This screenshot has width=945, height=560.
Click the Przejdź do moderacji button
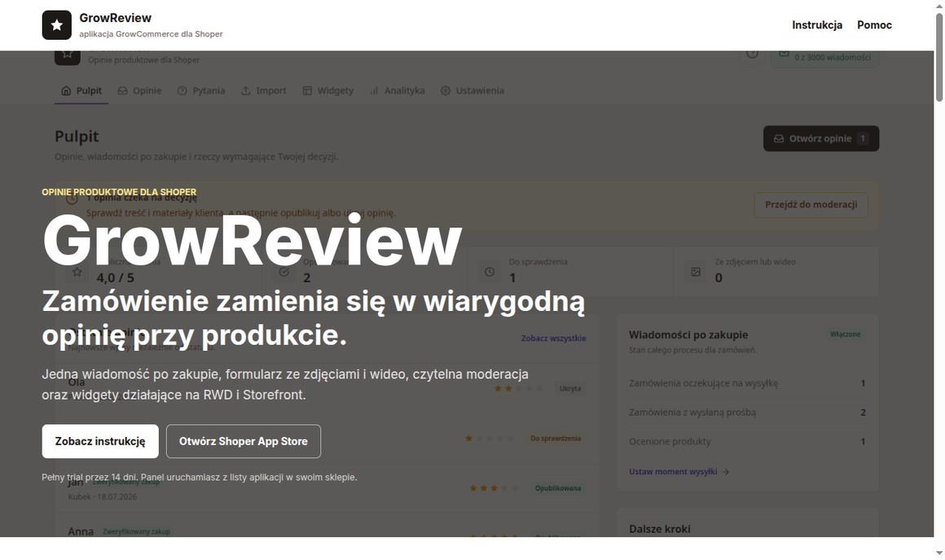[811, 205]
